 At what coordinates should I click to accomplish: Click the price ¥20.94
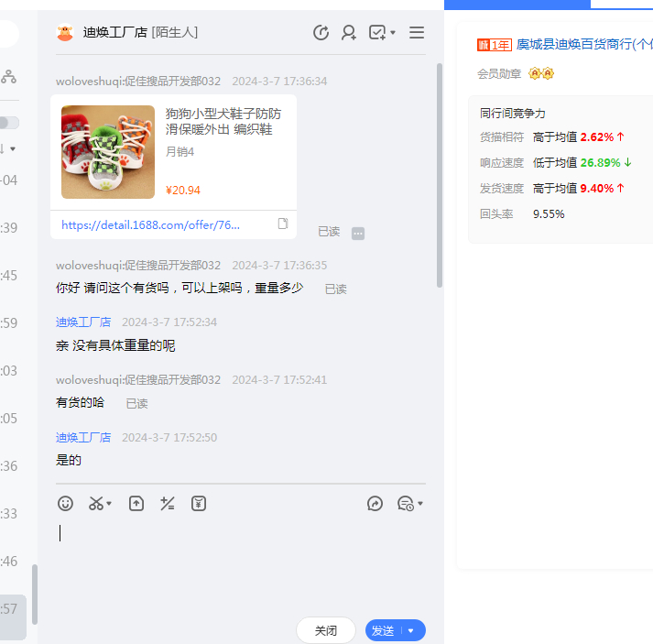point(183,191)
